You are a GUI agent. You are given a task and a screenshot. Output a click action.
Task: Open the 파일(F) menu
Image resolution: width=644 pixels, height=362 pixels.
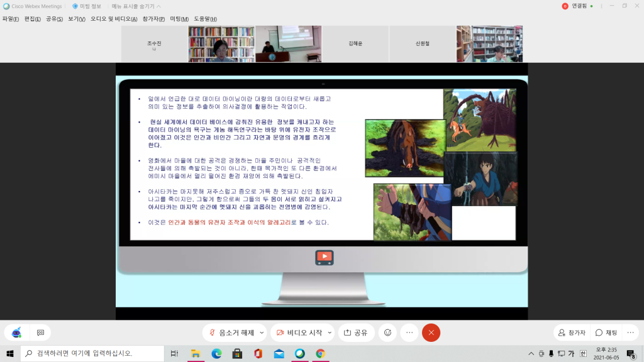tap(11, 19)
